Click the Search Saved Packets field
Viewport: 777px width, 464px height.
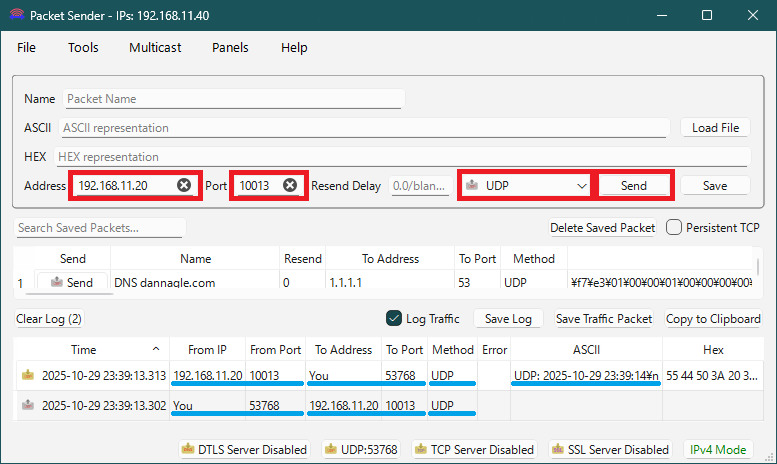[100, 228]
